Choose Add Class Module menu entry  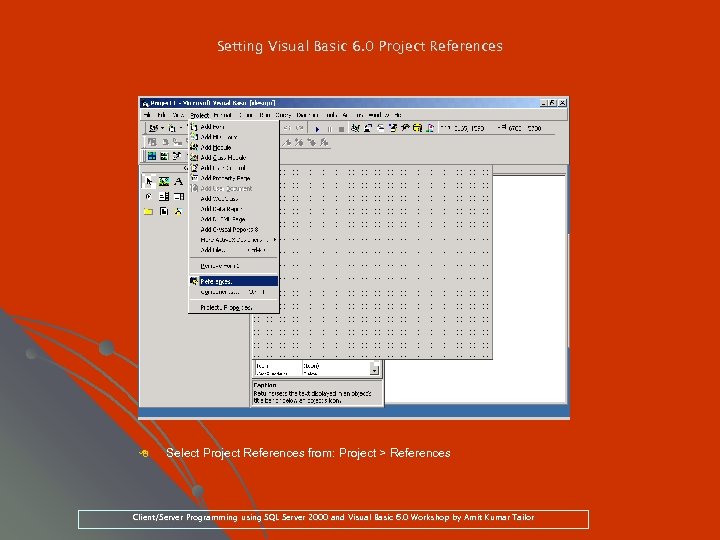click(x=233, y=158)
